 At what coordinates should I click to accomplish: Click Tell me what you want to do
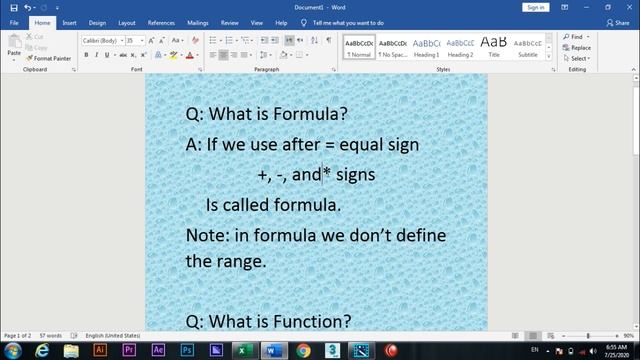[x=348, y=23]
